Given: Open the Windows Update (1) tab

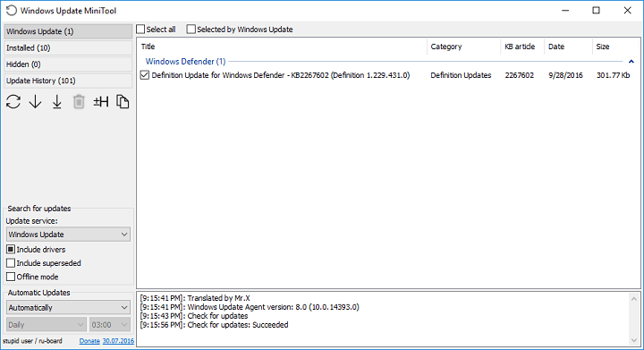Looking at the screenshot, I should [68, 31].
